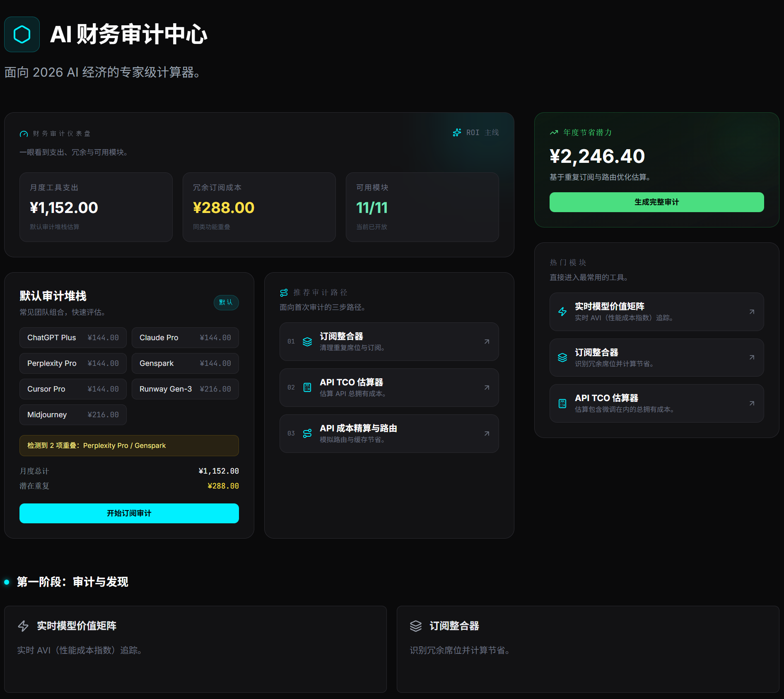The image size is (784, 699).
Task: Click the routing icon in step 03
Action: tap(307, 433)
